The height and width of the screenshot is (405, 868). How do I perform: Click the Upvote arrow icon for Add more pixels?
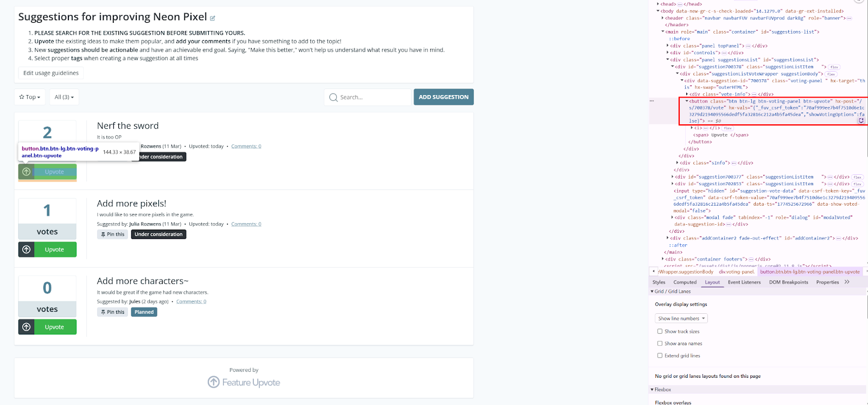(x=27, y=250)
